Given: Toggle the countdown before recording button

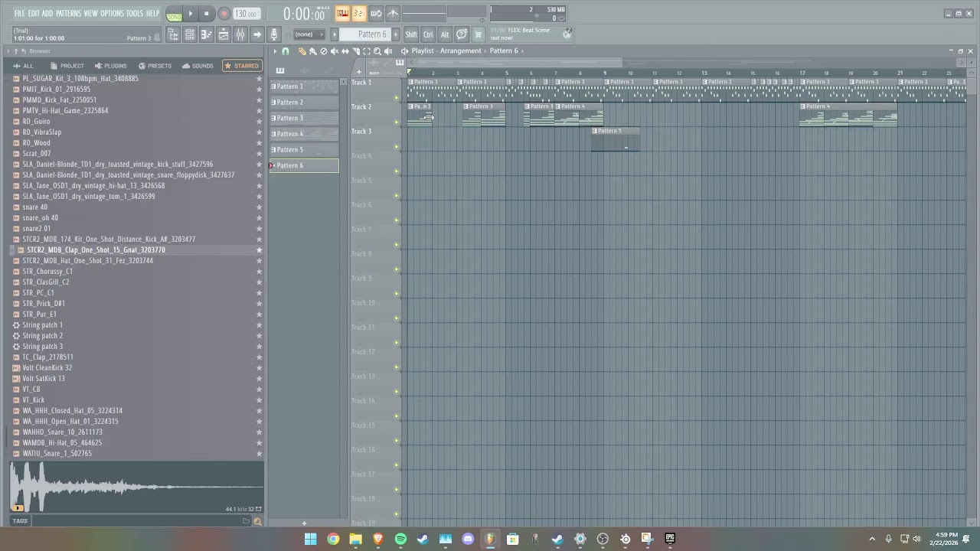Looking at the screenshot, I should tap(358, 13).
